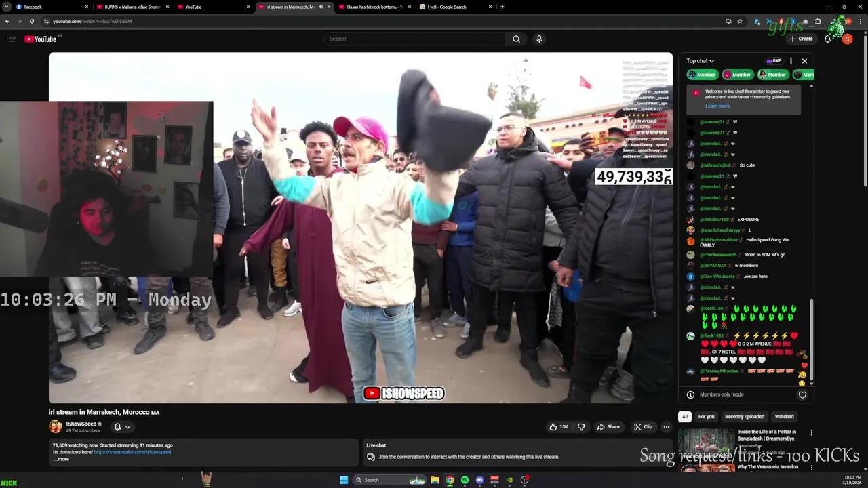The width and height of the screenshot is (868, 488).
Task: Switch to the I yell - Google Search tab
Action: point(456,7)
